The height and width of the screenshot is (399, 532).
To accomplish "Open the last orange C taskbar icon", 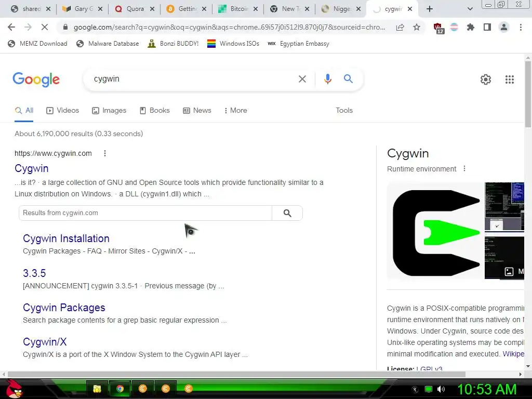I will tap(189, 389).
